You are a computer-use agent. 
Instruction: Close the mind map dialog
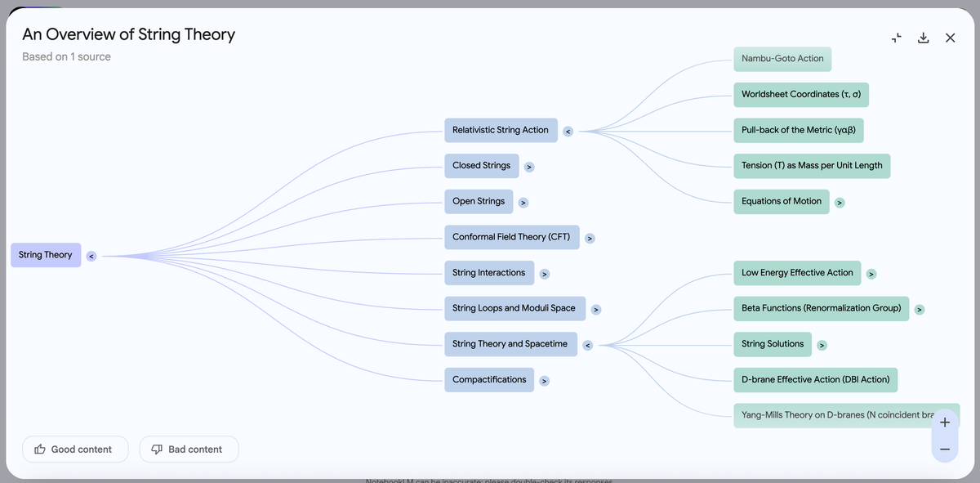coord(951,38)
